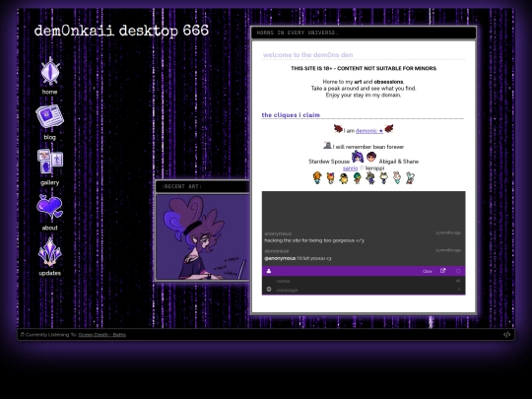Screen dimensions: 532x399
Task: Click into the chat message field
Action: 365,290
